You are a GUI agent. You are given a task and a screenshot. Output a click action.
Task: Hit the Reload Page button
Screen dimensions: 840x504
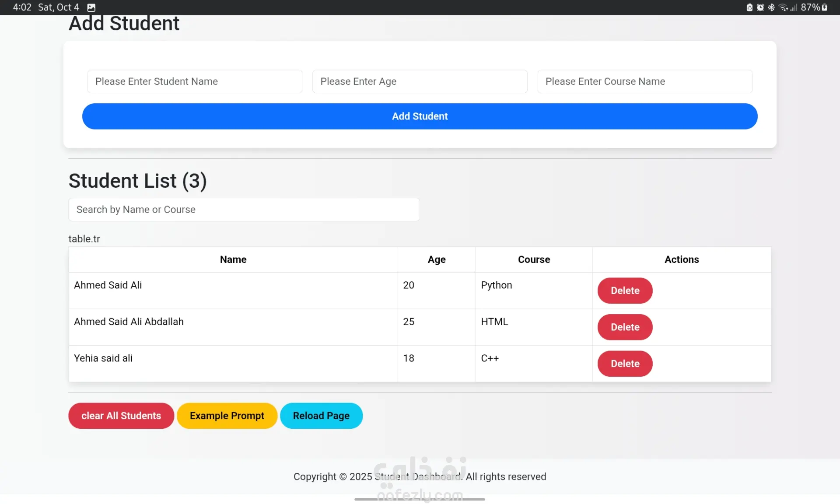pyautogui.click(x=321, y=416)
